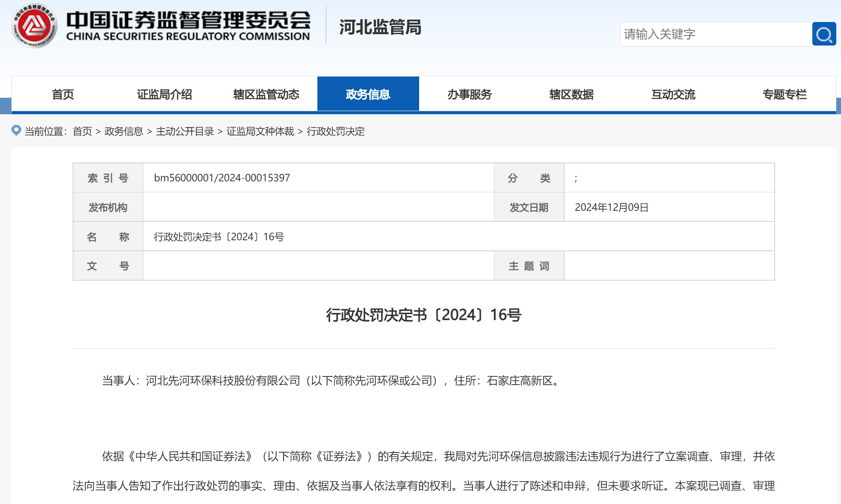The width and height of the screenshot is (841, 504).
Task: Open the 证监局介绍 navigation tab
Action: pos(164,94)
